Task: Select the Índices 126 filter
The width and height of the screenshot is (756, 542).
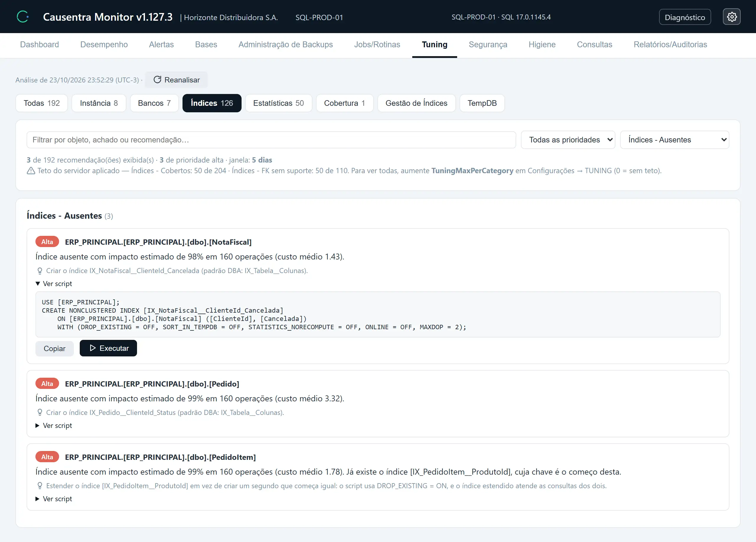Action: [x=212, y=103]
